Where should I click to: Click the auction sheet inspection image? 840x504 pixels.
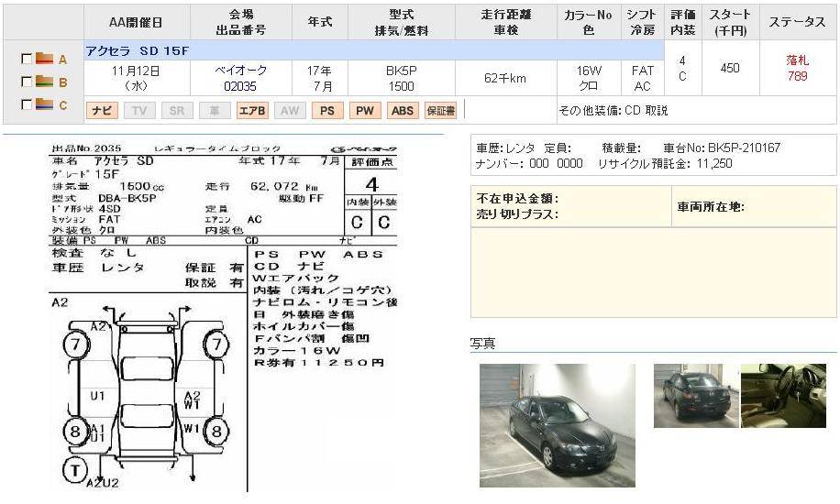pos(224,317)
